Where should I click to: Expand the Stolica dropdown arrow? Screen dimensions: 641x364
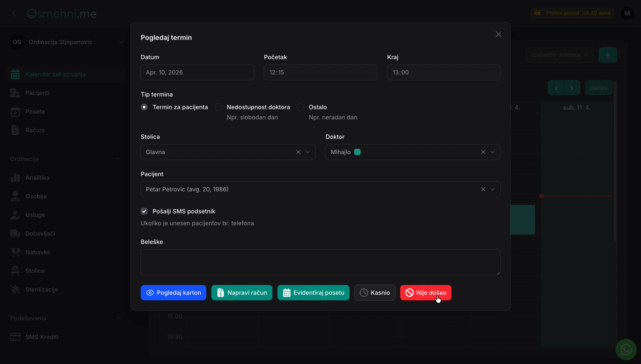point(308,152)
